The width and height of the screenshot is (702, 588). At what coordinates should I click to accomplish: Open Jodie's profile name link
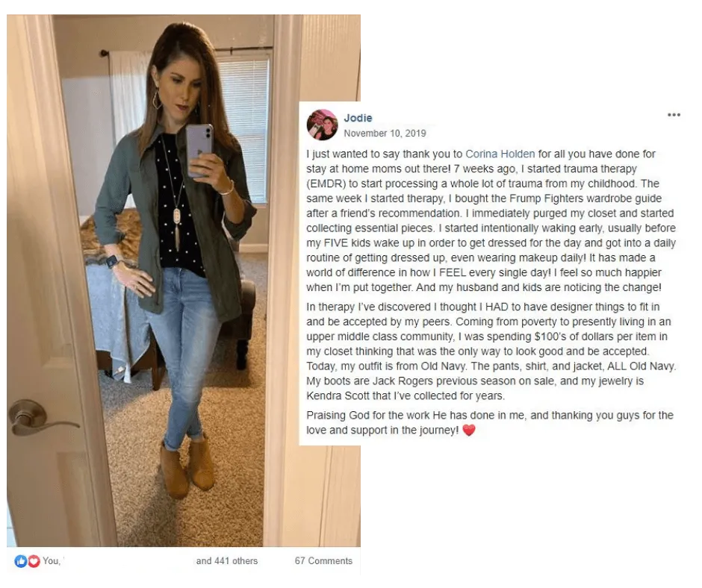point(358,118)
